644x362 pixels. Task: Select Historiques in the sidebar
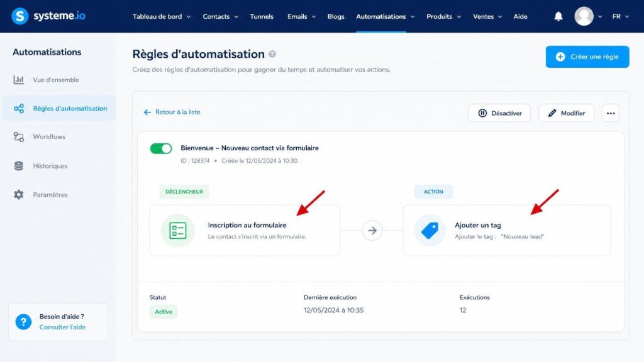(x=50, y=166)
